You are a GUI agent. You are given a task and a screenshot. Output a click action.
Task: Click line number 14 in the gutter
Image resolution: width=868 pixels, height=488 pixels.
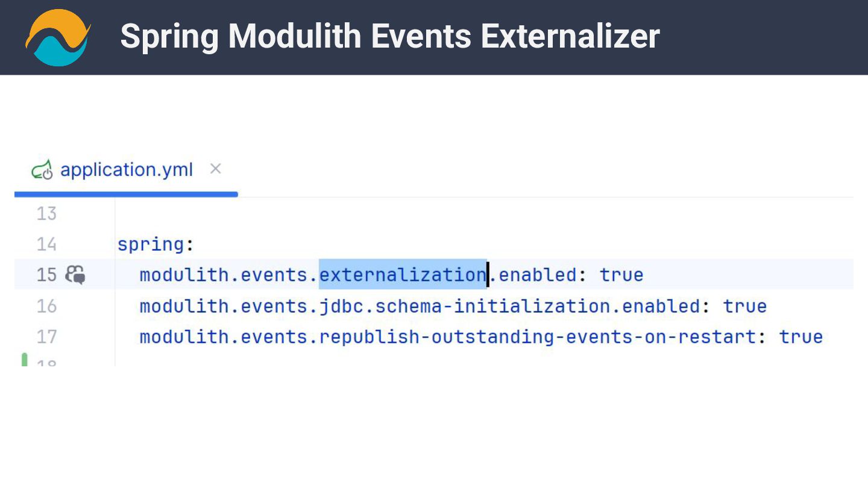pos(46,244)
